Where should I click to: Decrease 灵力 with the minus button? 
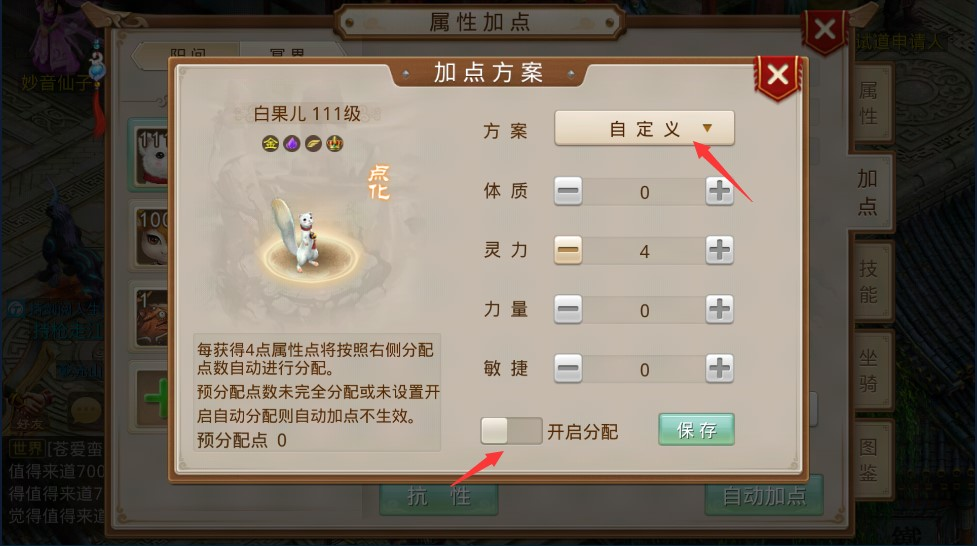[568, 250]
